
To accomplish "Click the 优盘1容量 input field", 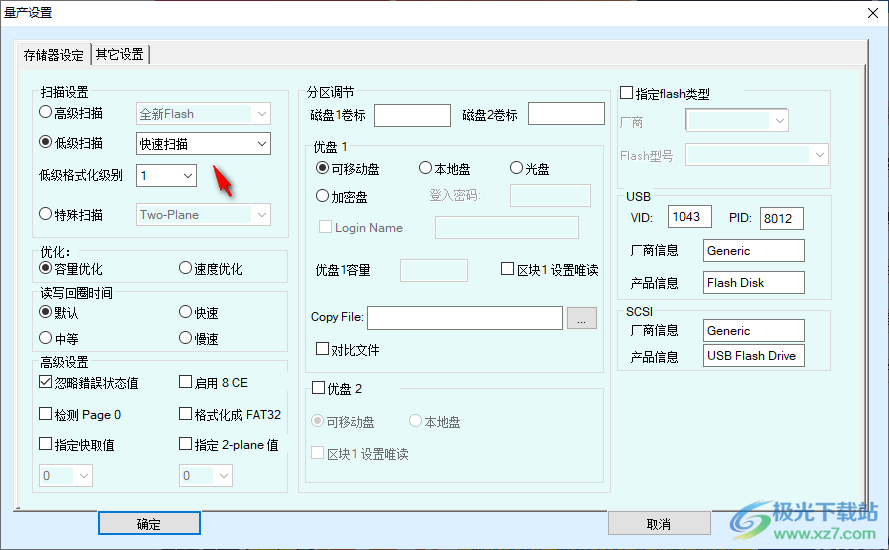I will [x=434, y=270].
